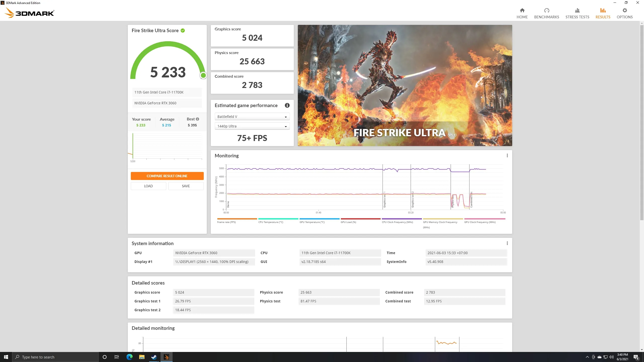Image resolution: width=644 pixels, height=362 pixels.
Task: Click the NVIDIA GeForce RTX 3060 label under score
Action: pyautogui.click(x=167, y=103)
